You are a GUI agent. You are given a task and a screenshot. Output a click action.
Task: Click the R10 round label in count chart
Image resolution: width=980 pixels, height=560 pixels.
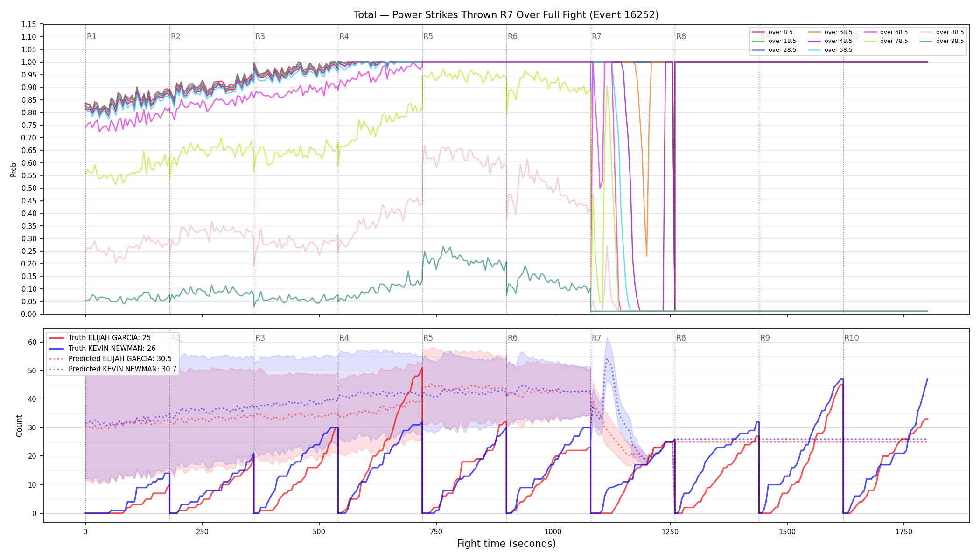tap(851, 338)
